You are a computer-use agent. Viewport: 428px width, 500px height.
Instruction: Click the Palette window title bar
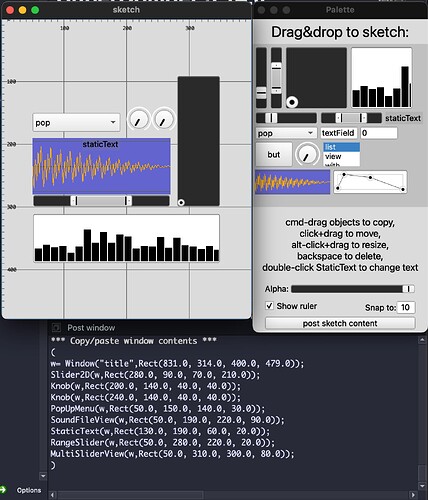(340, 10)
